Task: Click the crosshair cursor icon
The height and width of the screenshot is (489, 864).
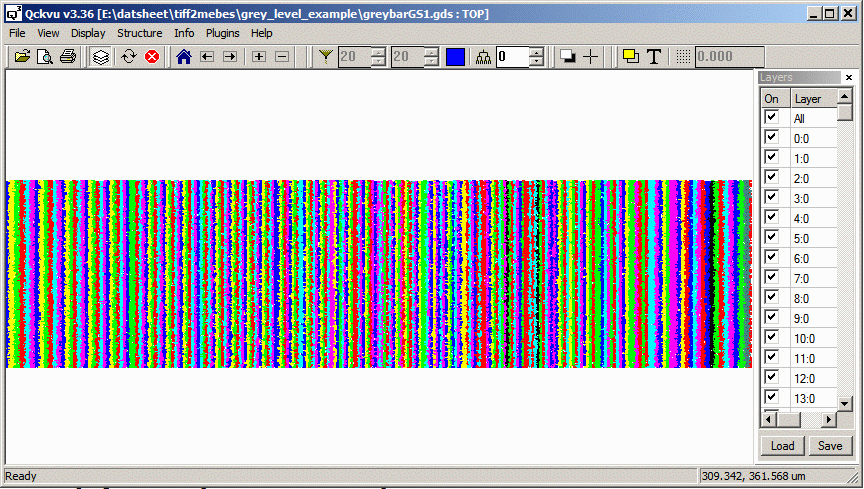Action: 590,56
